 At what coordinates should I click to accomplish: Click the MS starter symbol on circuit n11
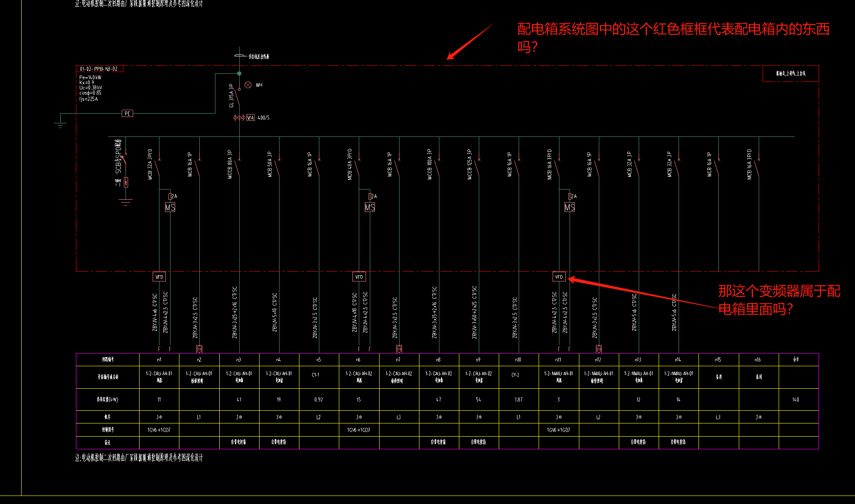570,207
